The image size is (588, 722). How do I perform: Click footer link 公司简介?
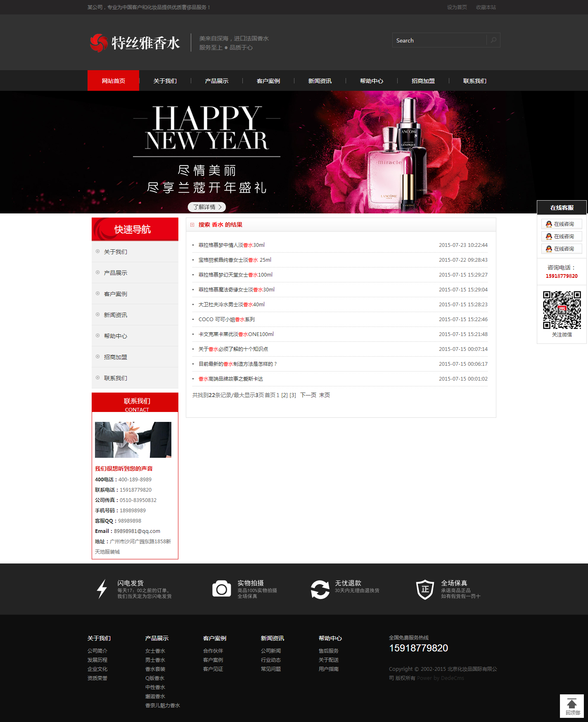(x=97, y=651)
